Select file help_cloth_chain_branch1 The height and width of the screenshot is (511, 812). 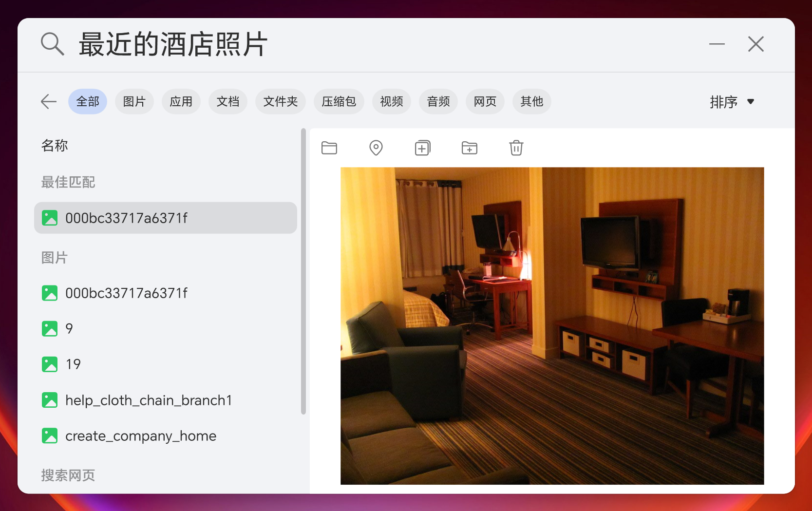point(166,400)
